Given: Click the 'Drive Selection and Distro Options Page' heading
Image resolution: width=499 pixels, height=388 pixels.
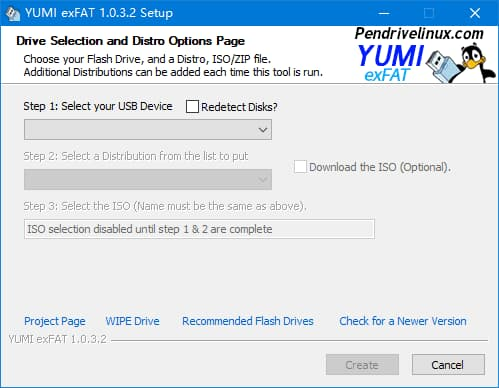Looking at the screenshot, I should pyautogui.click(x=130, y=41).
